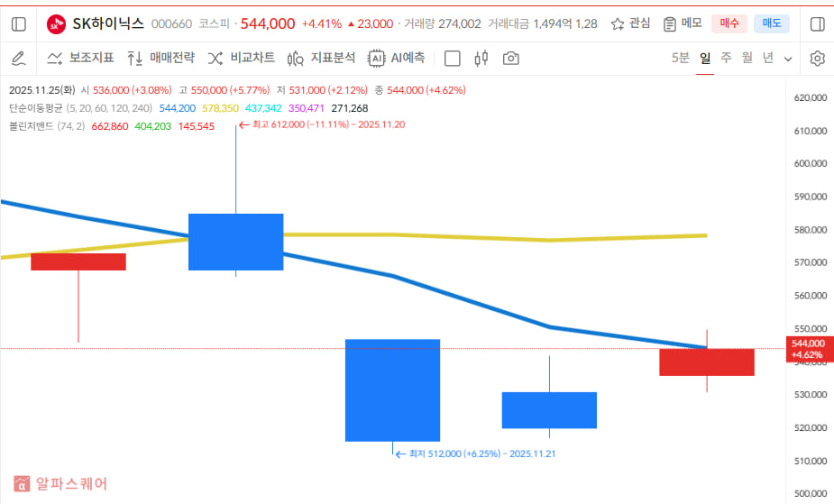The image size is (834, 504).
Task: Click the blue 매도 sell button
Action: pos(771,23)
